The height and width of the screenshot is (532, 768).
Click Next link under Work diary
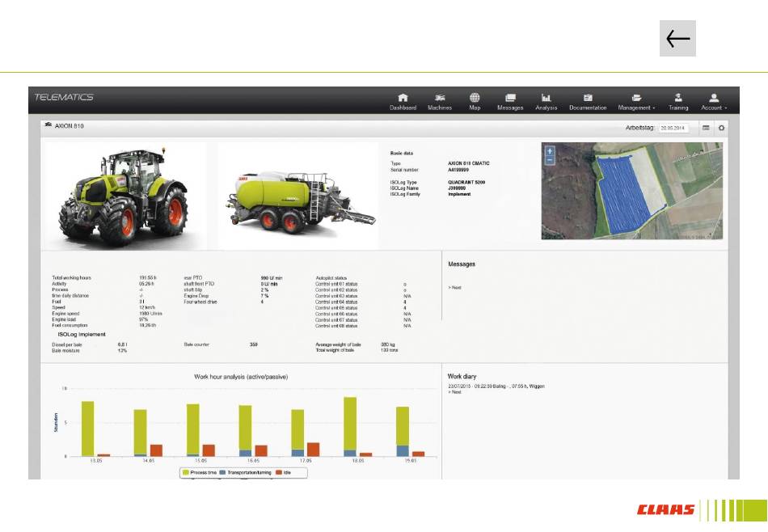[454, 392]
